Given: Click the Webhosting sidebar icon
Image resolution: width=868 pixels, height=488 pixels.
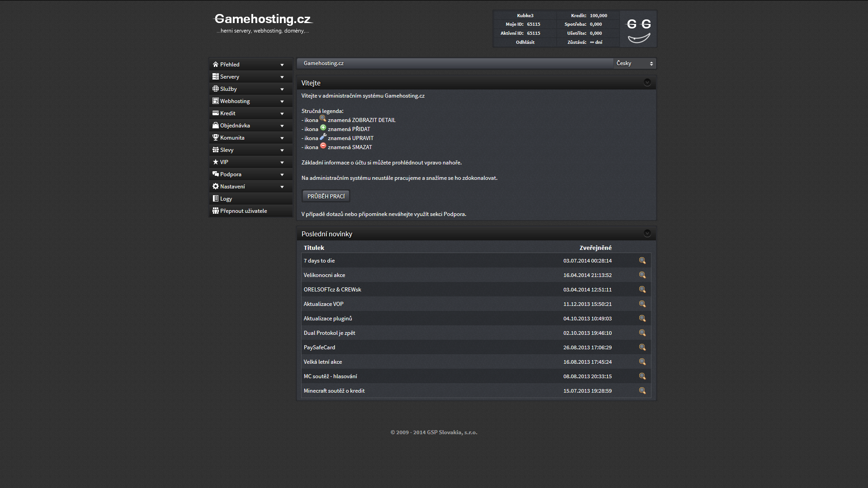Looking at the screenshot, I should point(216,101).
